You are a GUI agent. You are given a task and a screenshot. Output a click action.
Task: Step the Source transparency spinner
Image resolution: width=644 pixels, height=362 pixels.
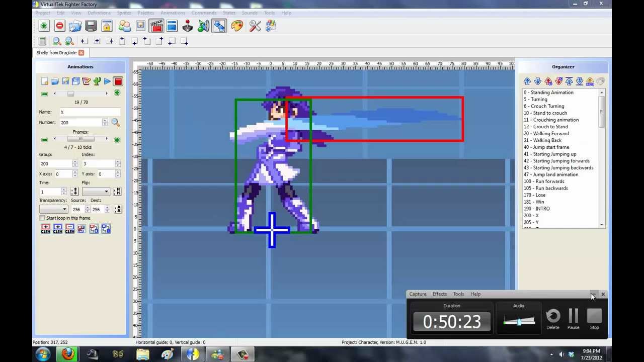tap(88, 209)
